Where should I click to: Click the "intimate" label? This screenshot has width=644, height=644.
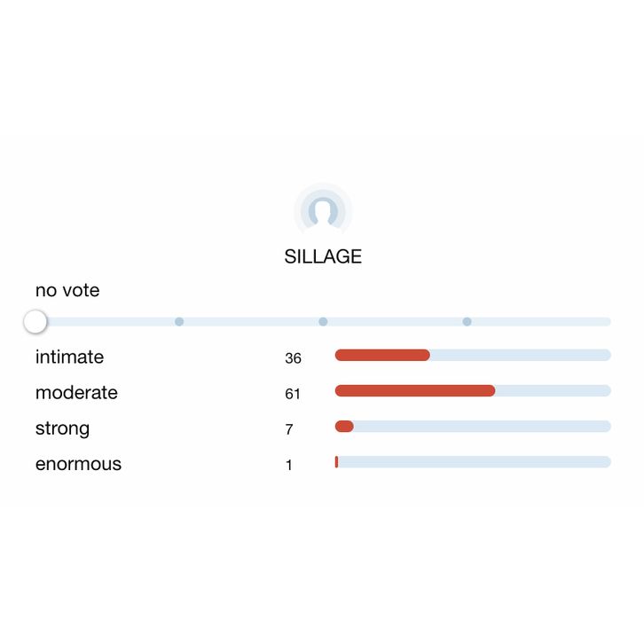click(x=69, y=357)
